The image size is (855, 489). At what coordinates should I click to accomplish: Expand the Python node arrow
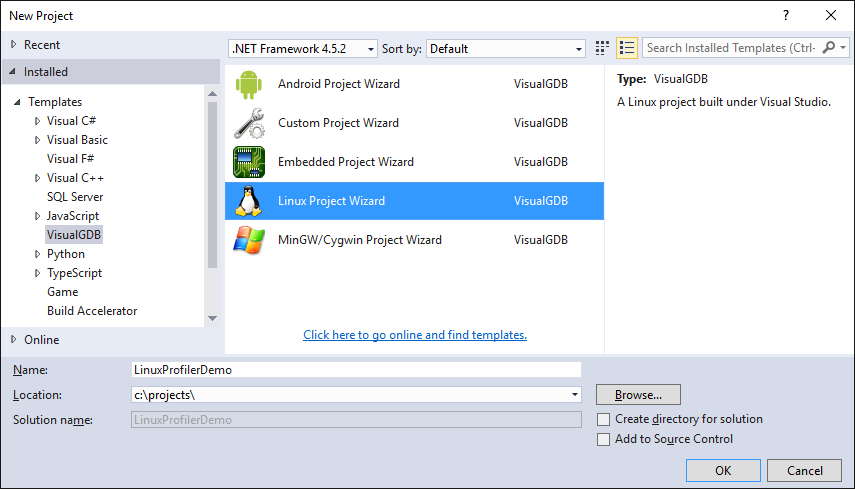coord(37,254)
